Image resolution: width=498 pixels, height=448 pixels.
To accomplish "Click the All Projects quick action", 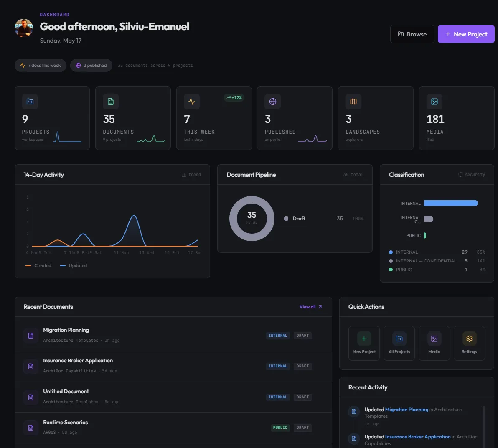I will [399, 343].
